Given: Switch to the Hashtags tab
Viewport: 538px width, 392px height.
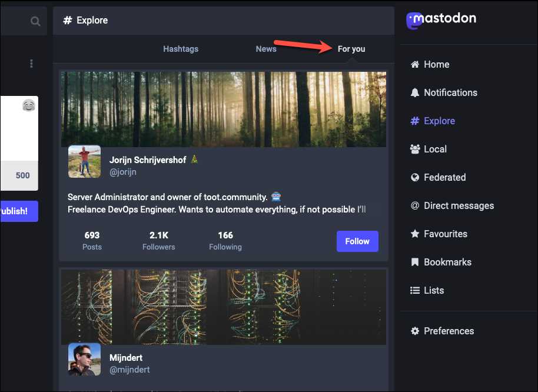Looking at the screenshot, I should pyautogui.click(x=181, y=49).
